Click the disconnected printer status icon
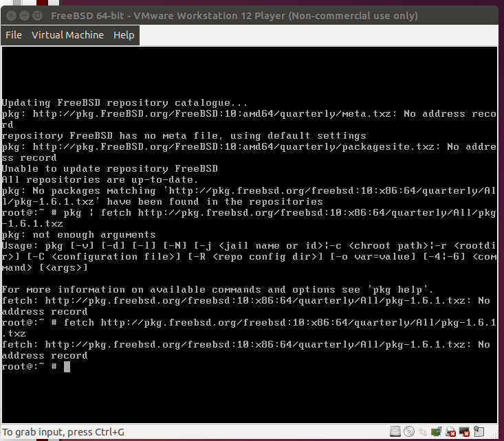The height and width of the screenshot is (441, 504). pos(450,431)
